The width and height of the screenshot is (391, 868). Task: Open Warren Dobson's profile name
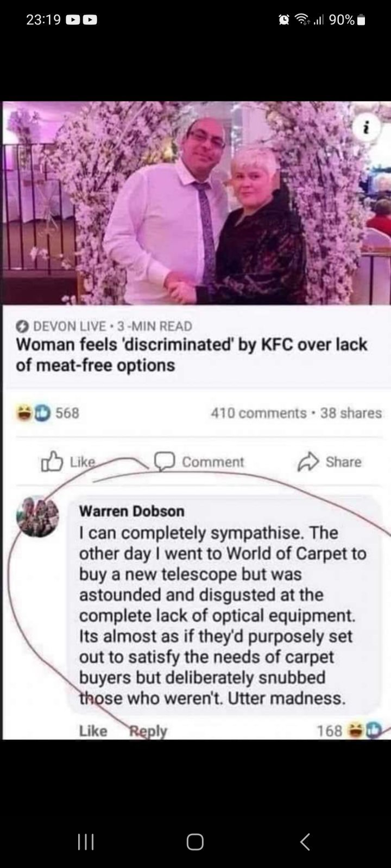132,511
